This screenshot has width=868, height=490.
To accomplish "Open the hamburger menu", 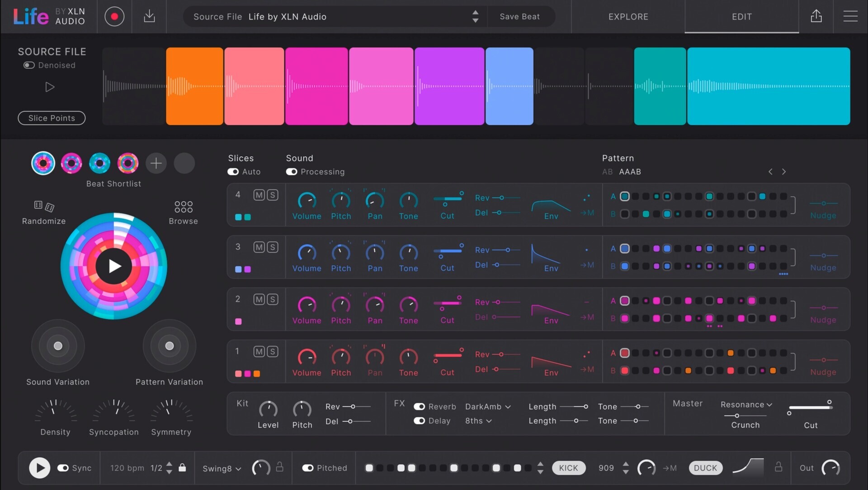I will pos(850,16).
